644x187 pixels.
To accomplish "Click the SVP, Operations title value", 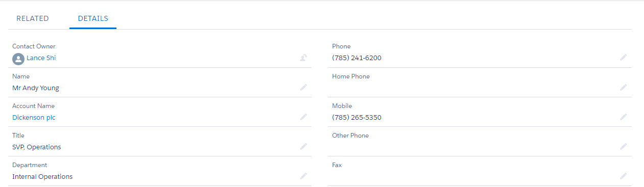I will 37,147.
